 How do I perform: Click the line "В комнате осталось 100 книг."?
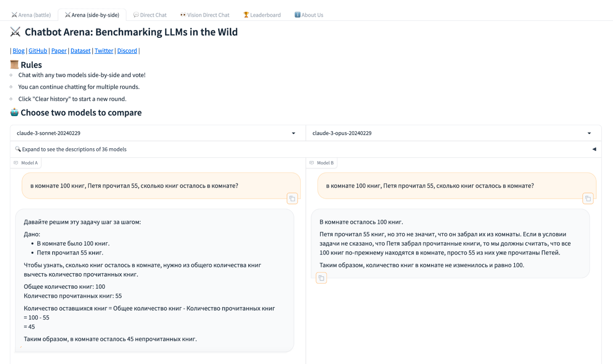pyautogui.click(x=361, y=222)
